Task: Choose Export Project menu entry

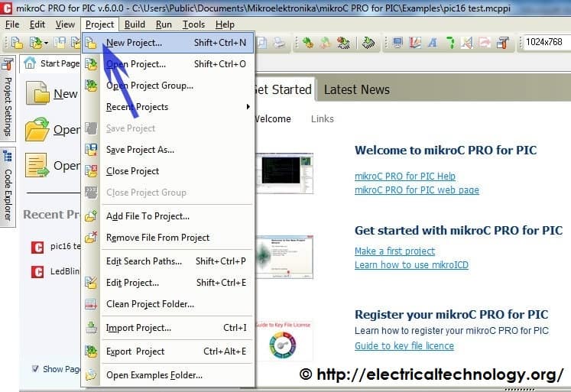Action: tap(168, 352)
